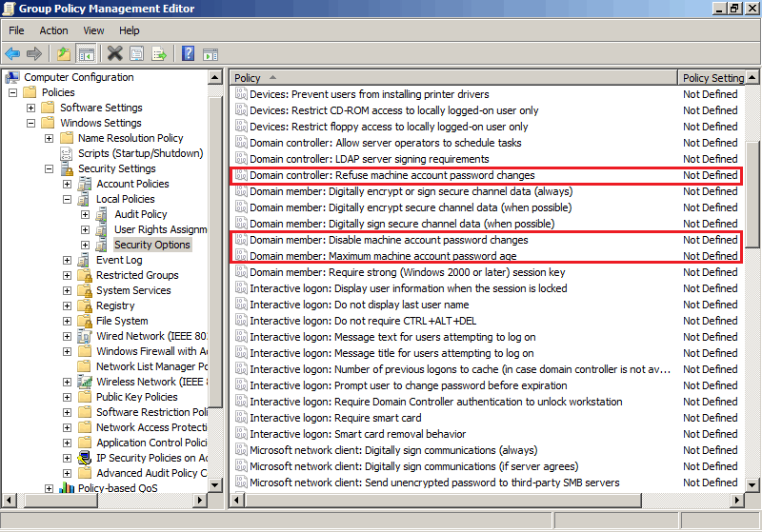Click the Policy Setting column header
The width and height of the screenshot is (762, 532).
click(712, 77)
